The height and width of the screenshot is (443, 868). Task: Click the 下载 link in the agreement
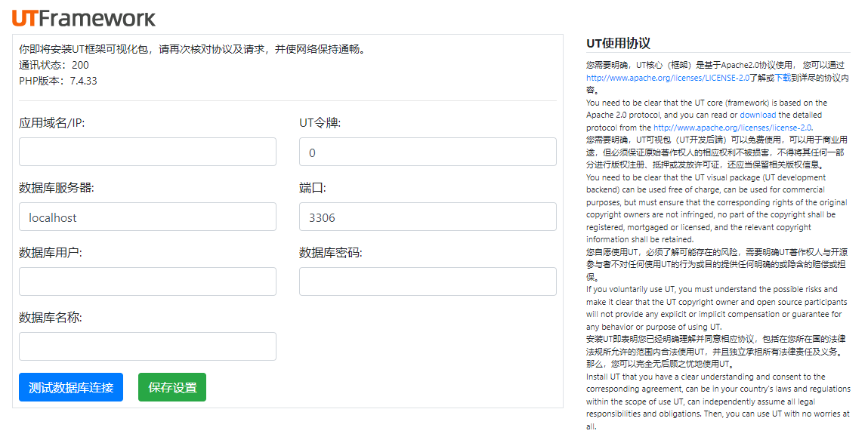tap(783, 78)
